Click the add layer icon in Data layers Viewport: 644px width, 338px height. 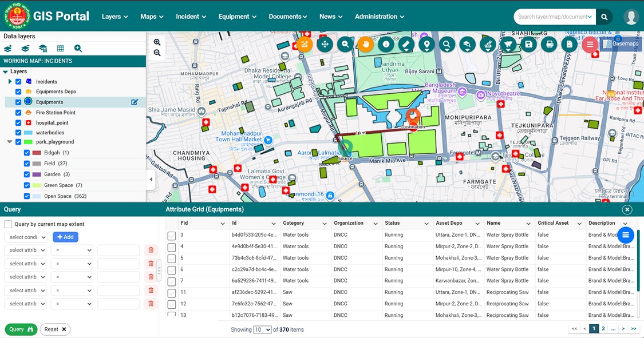pos(8,49)
